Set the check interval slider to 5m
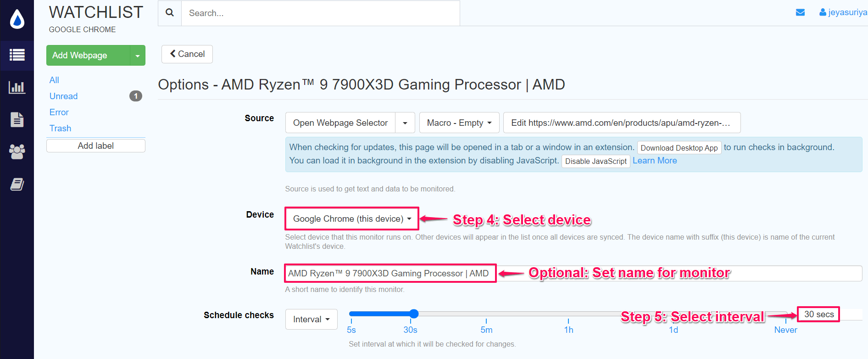Viewport: 868px width, 359px height. [x=486, y=314]
